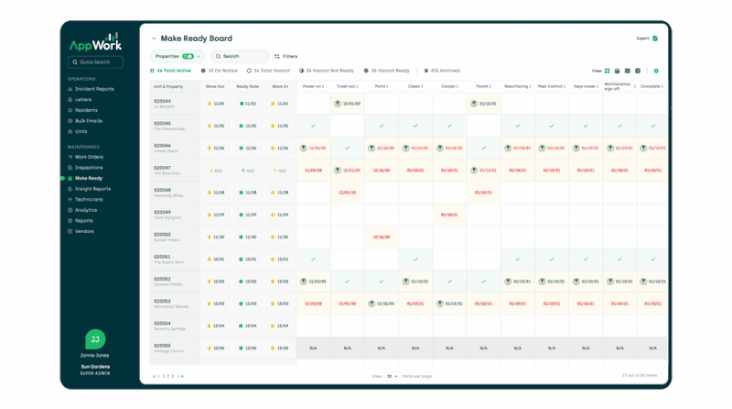732x409 pixels.
Task: Show 435 Archived units
Action: point(442,71)
